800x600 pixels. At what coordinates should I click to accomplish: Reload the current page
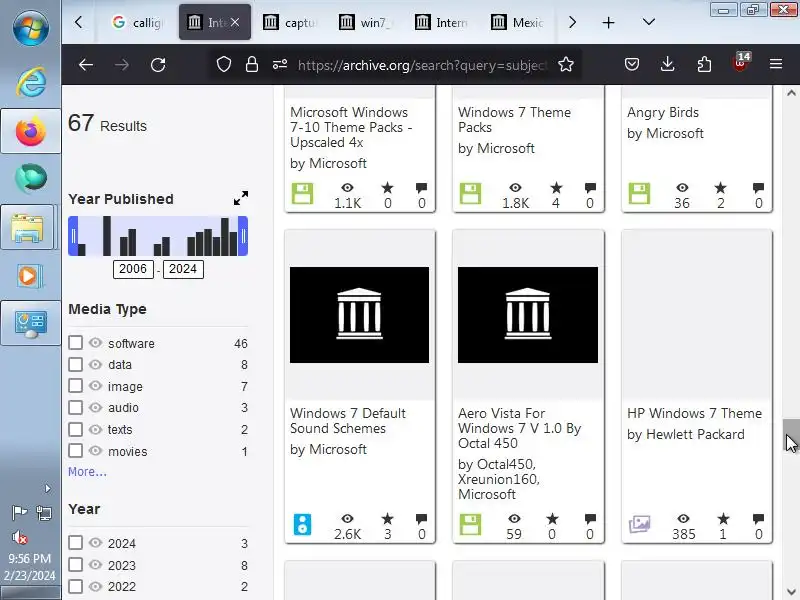pyautogui.click(x=158, y=65)
